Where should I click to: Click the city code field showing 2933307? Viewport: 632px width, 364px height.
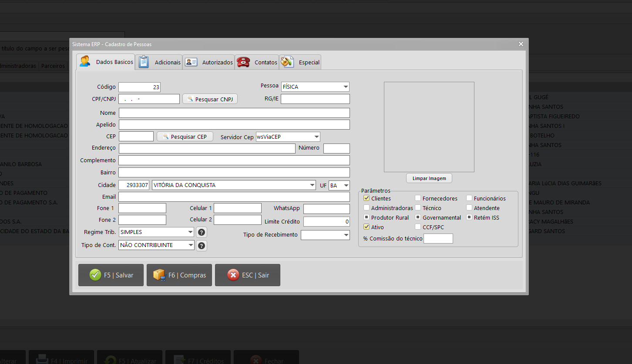click(134, 185)
